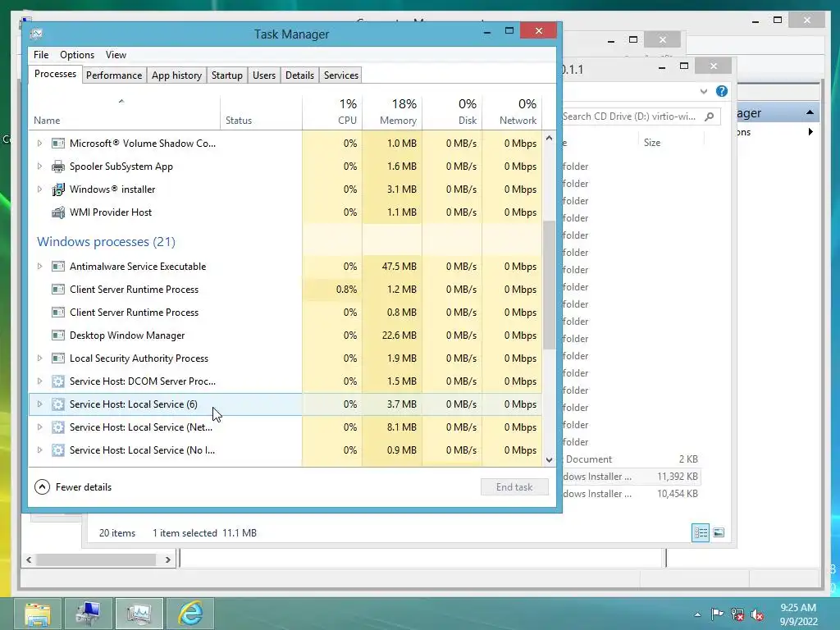Viewport: 840px width, 630px height.
Task: Click the Service Host Local Service (No I... gear icon
Action: tap(58, 450)
